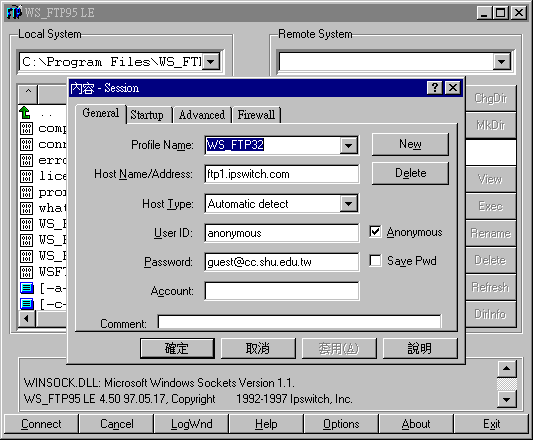This screenshot has width=533, height=440.
Task: Select the file icon beside "erro"
Action: click(x=27, y=160)
